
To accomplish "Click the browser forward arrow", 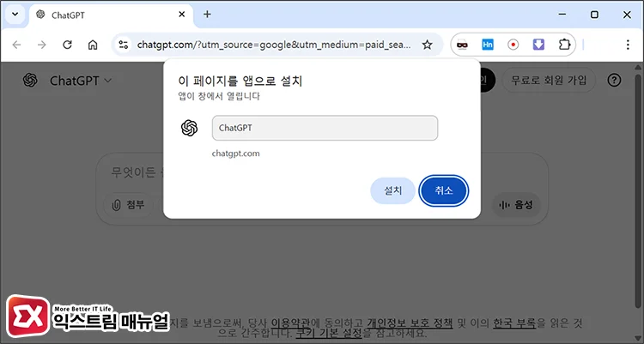I will (x=42, y=45).
